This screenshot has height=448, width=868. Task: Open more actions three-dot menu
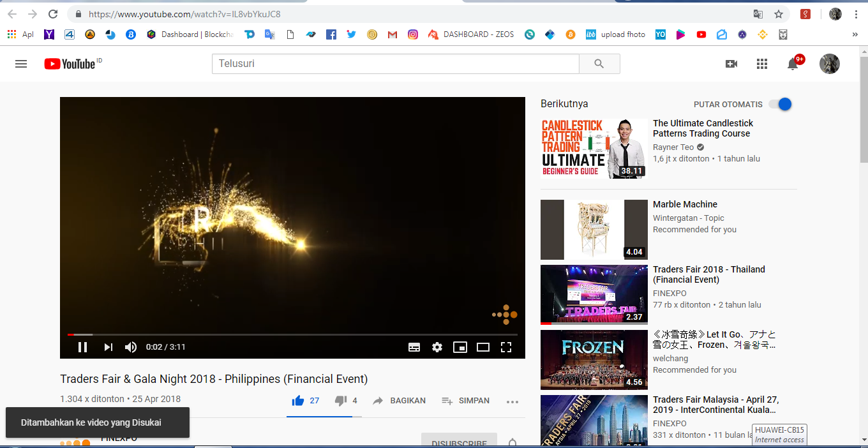point(512,401)
